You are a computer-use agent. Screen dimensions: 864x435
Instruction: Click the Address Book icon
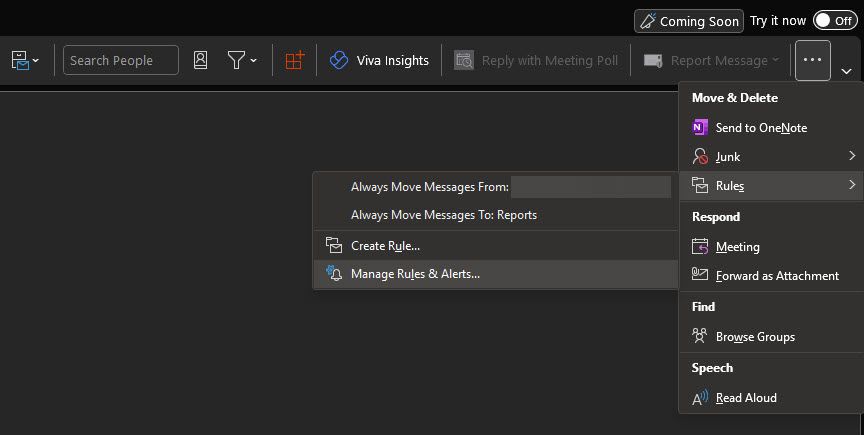coord(201,61)
